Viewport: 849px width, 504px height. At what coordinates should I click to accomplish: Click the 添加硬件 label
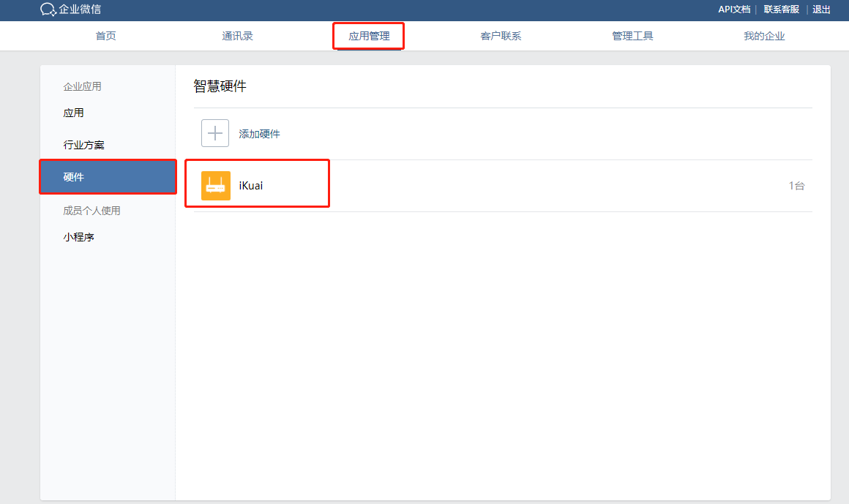[x=259, y=135]
